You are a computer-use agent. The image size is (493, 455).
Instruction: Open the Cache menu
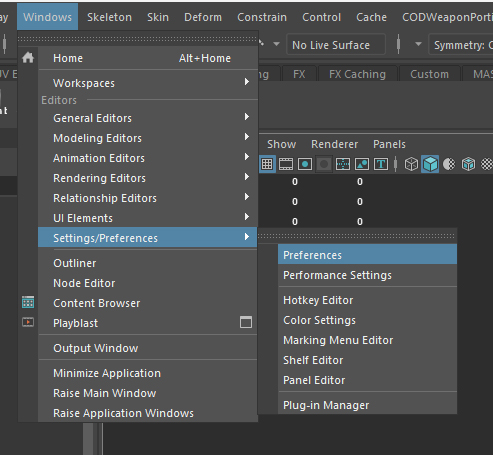point(372,17)
